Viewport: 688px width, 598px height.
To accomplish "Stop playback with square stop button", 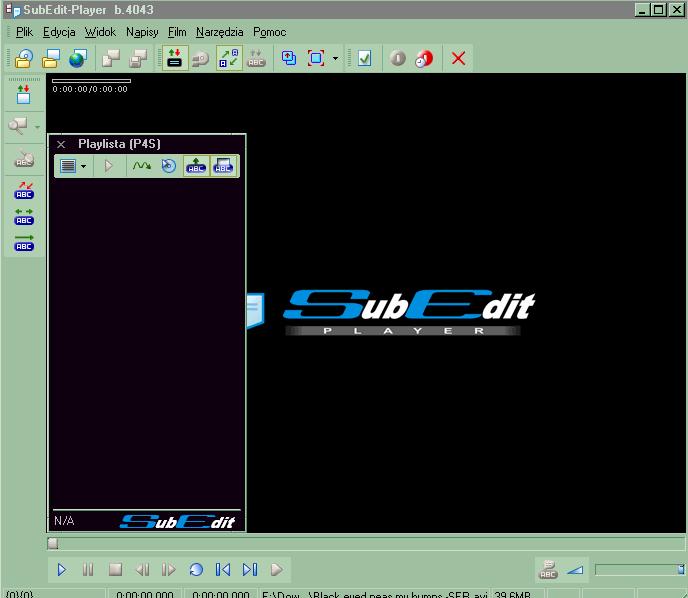I will point(115,570).
